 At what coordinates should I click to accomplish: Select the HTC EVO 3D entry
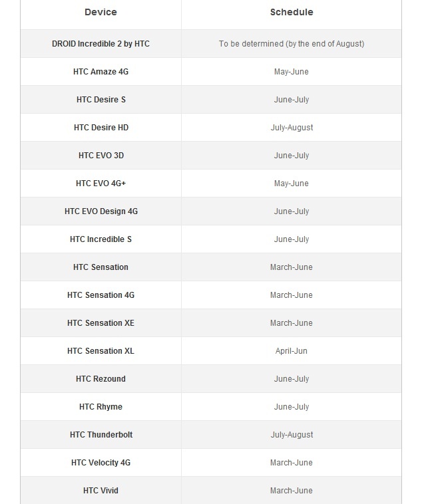point(101,156)
